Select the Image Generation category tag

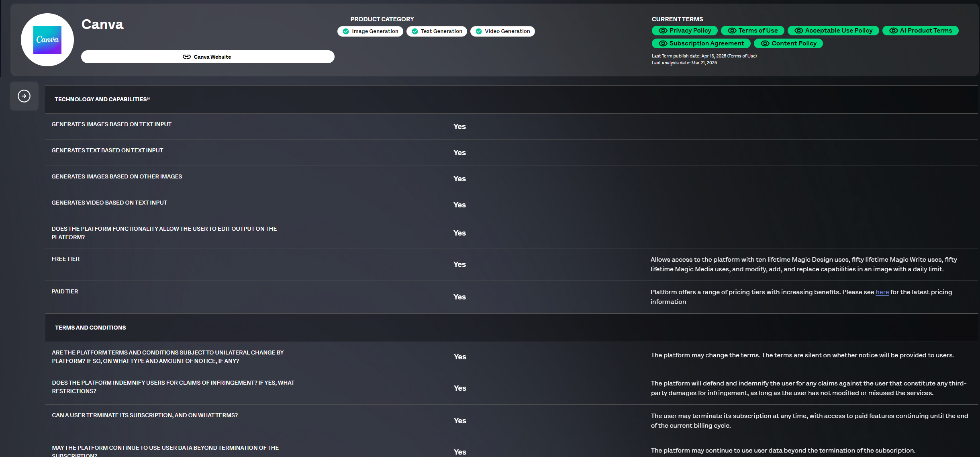(x=370, y=31)
